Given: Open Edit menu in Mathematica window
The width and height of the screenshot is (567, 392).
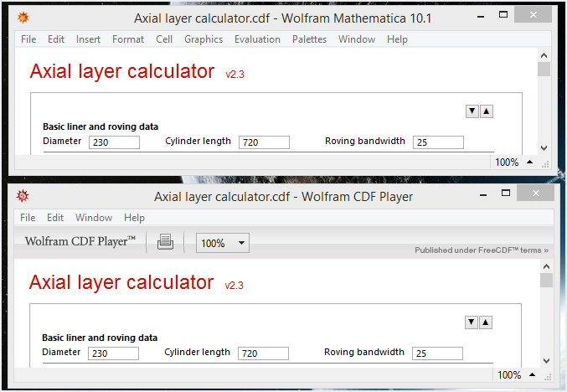Looking at the screenshot, I should tap(55, 39).
